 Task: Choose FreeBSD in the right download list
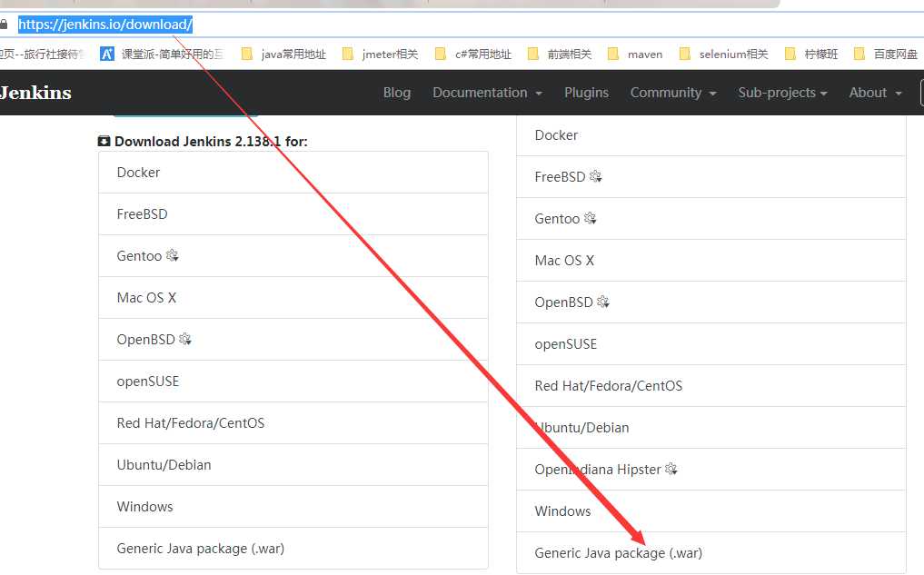pyautogui.click(x=711, y=177)
